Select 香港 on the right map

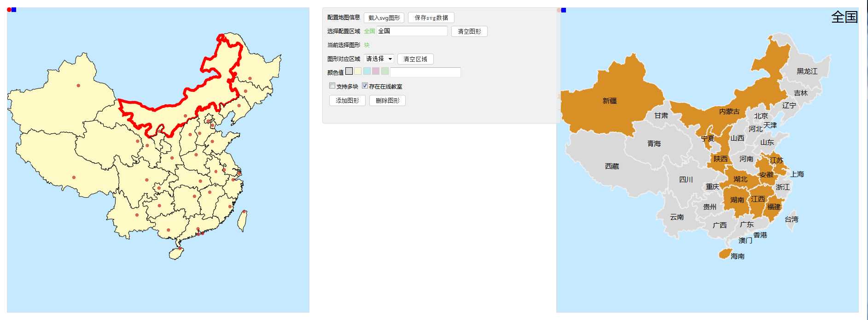[760, 235]
